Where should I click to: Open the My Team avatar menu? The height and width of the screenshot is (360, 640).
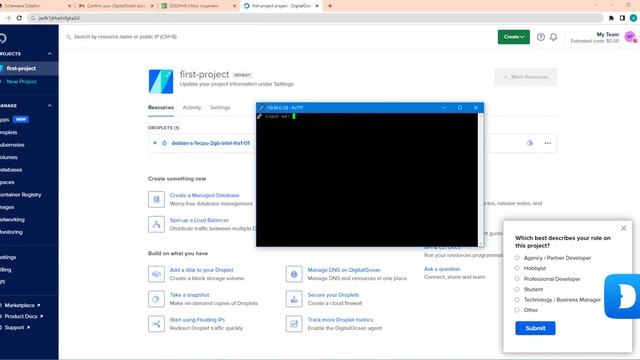630,37
